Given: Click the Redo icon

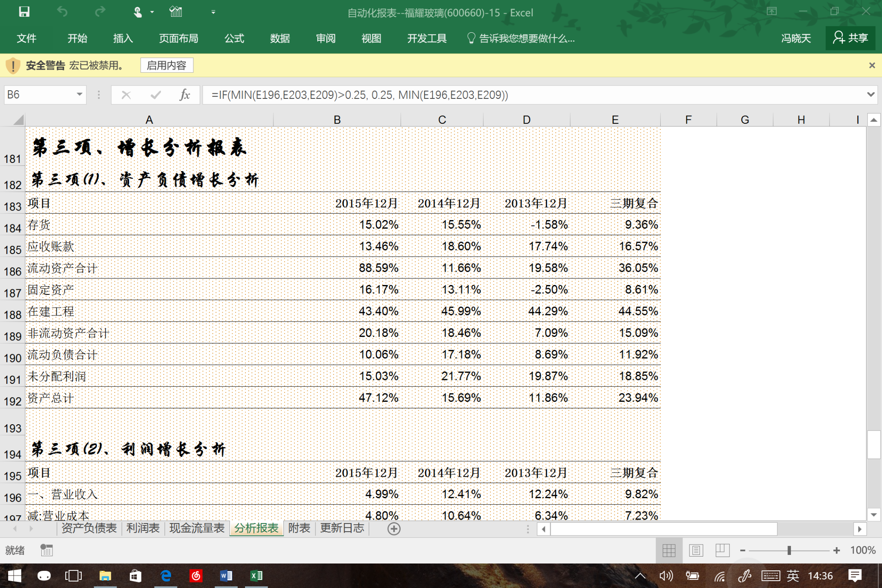Looking at the screenshot, I should 100,12.
